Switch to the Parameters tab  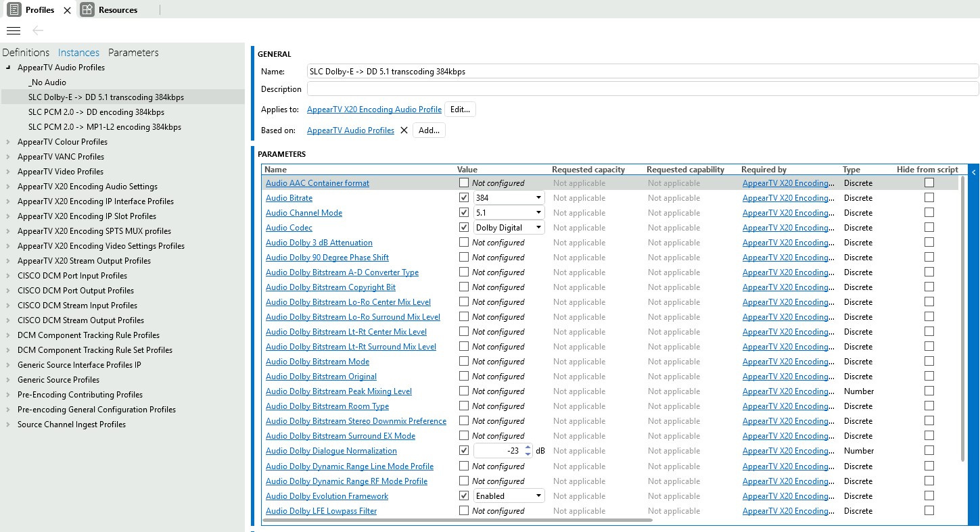tap(133, 53)
